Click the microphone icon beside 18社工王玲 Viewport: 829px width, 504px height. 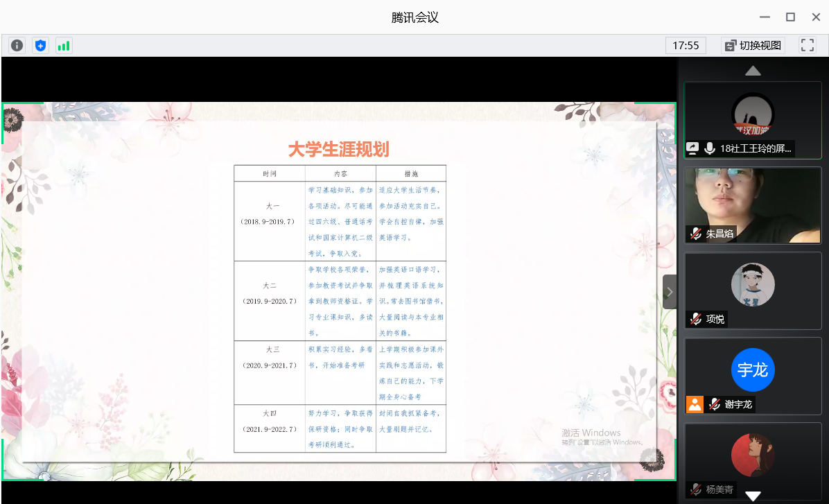click(710, 148)
